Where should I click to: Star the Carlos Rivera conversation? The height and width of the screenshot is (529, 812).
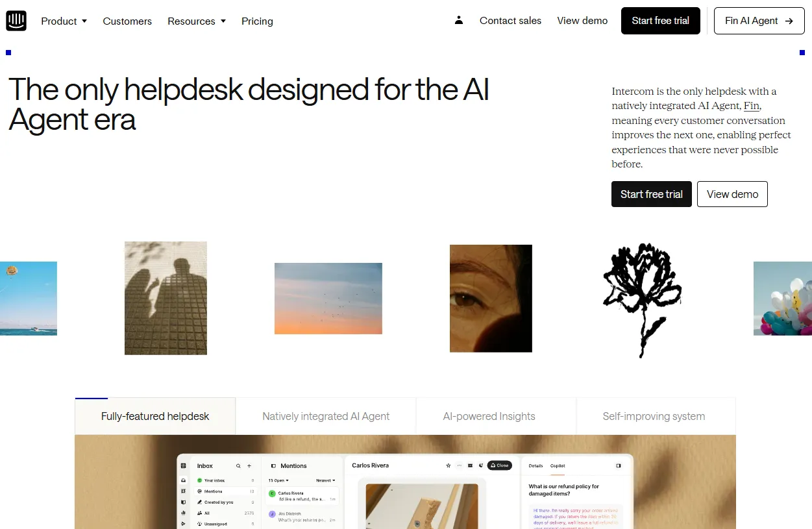[x=449, y=465]
